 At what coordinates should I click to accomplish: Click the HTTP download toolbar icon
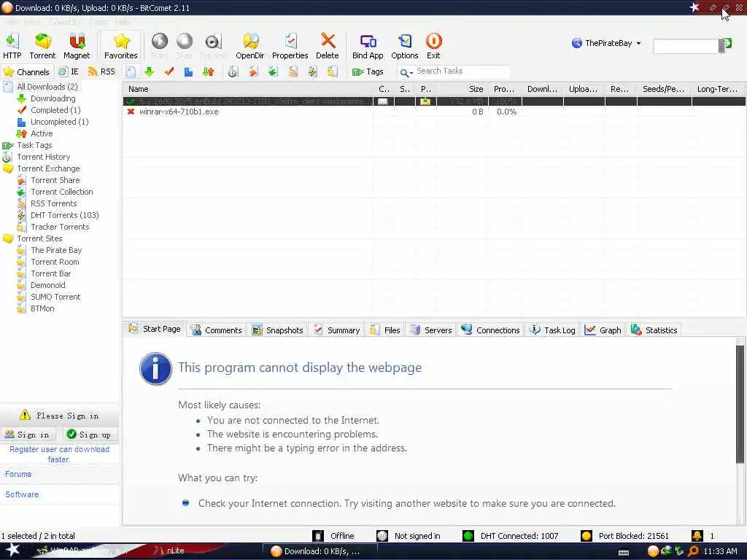coord(12,46)
